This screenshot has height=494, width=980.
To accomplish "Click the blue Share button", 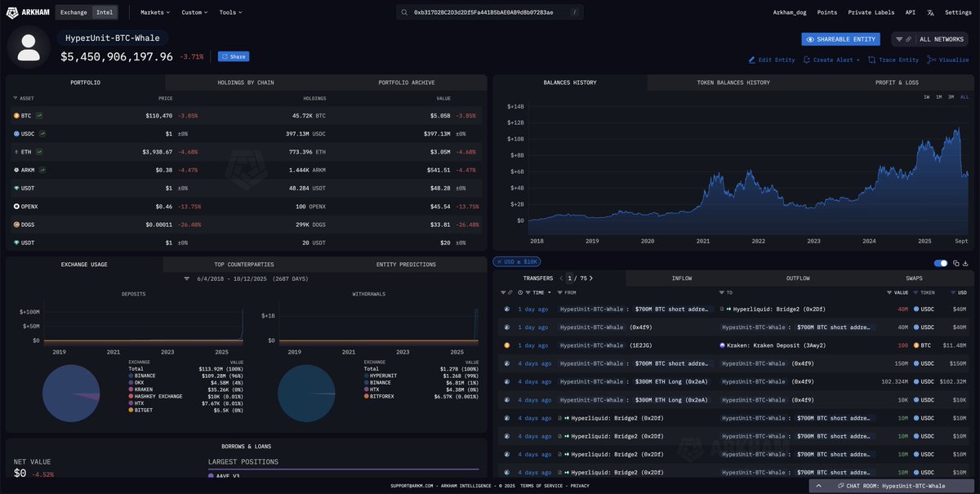I will [234, 57].
